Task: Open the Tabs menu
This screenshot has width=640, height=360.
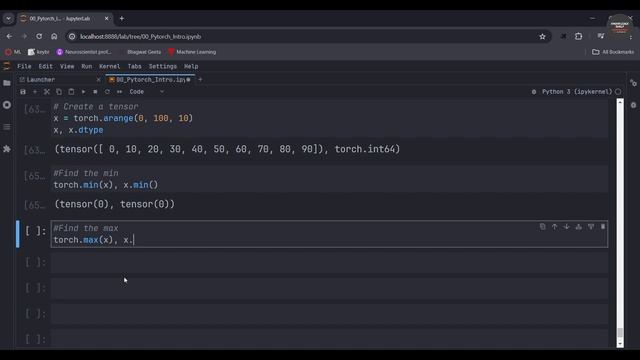Action: 134,67
